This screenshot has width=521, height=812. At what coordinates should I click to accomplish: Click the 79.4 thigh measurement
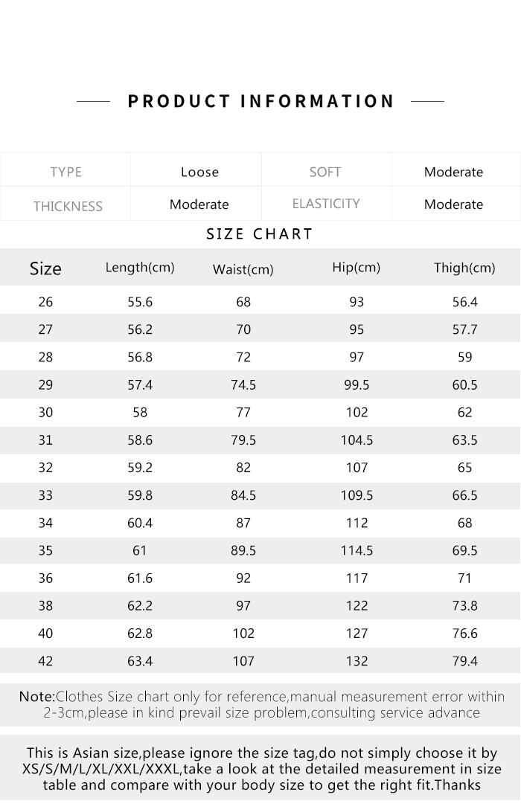point(464,661)
